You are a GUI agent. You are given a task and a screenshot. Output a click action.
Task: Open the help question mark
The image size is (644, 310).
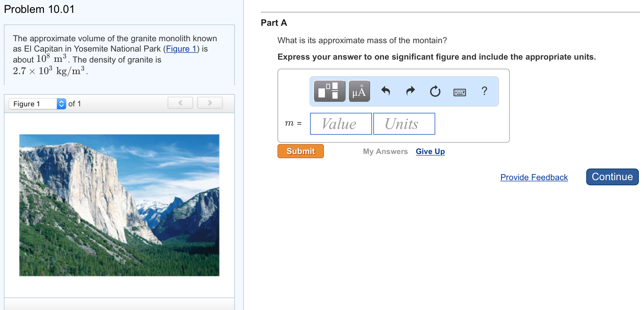point(484,91)
